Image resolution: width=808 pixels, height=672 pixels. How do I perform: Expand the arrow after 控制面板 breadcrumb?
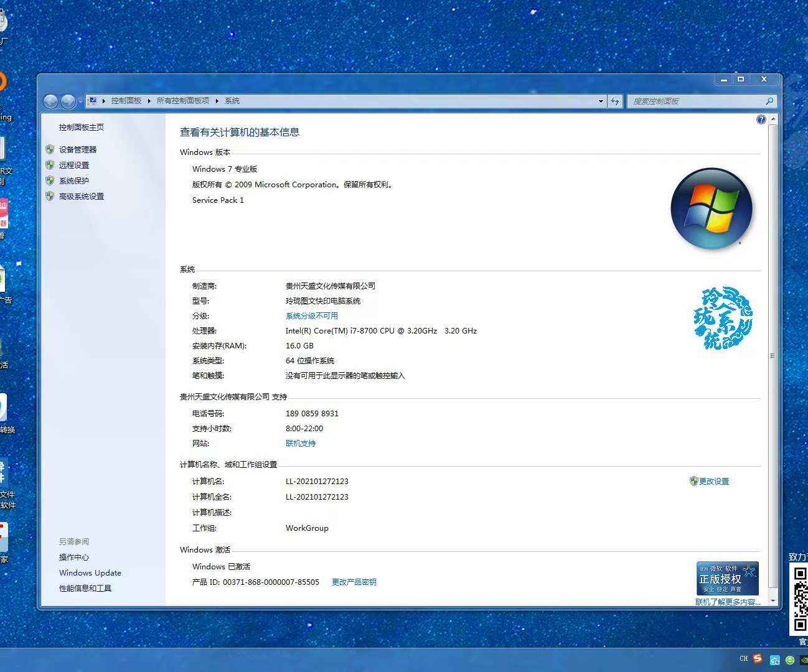click(149, 101)
